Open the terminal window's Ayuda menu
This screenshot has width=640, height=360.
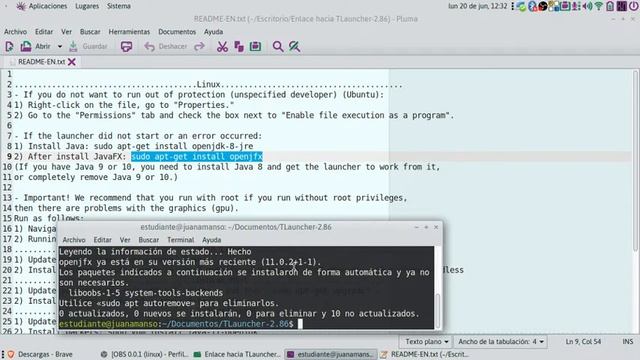pos(211,240)
